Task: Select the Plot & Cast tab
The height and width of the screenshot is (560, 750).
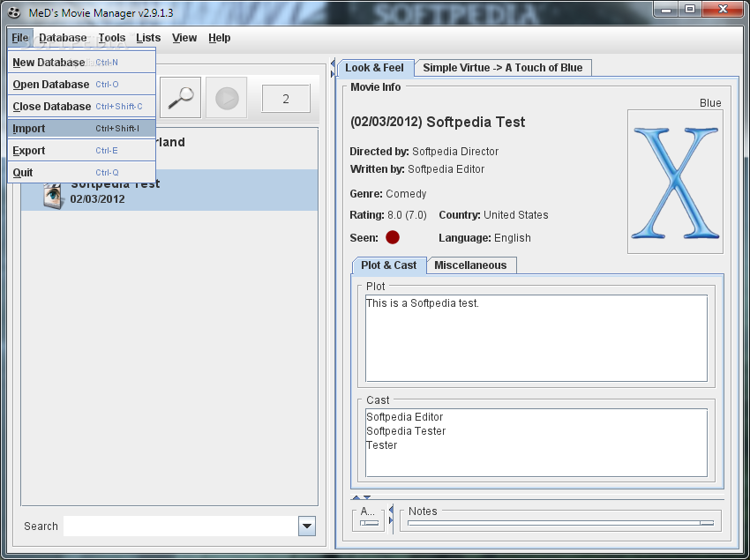Action: [388, 265]
